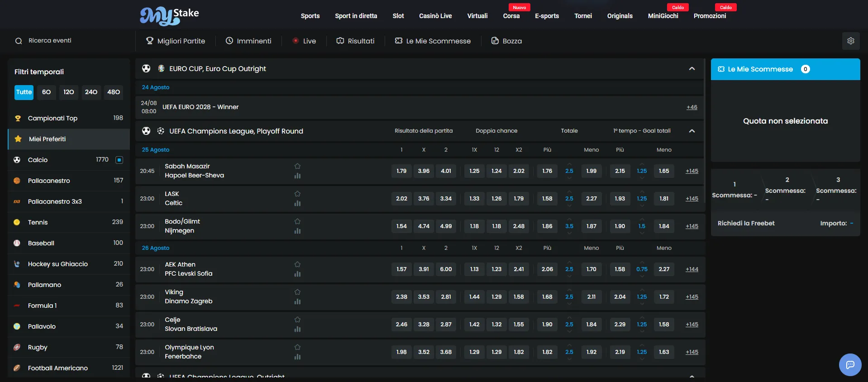Open statistics for Bodo/Glimt vs Nijmegen
Screen dimensions: 868x382
click(x=297, y=231)
